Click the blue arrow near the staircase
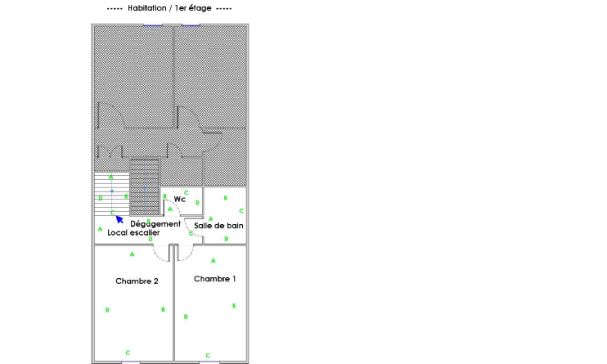 pos(119,218)
